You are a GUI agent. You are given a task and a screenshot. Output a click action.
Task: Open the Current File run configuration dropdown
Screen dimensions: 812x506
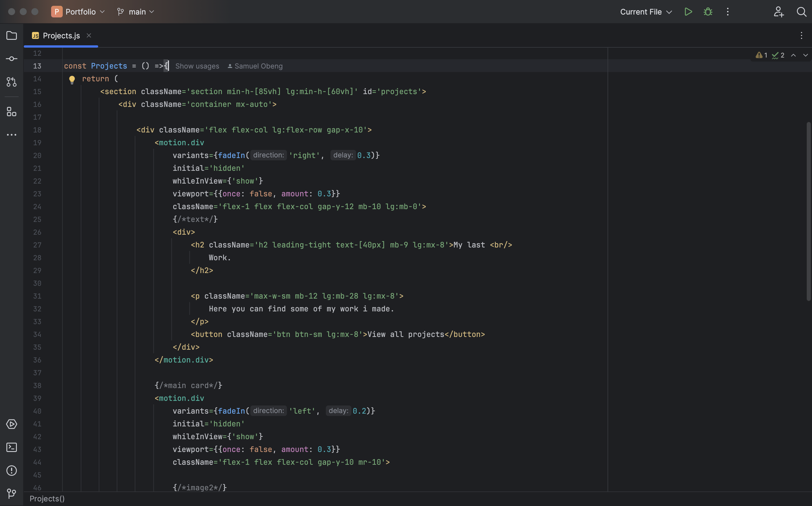(x=646, y=12)
